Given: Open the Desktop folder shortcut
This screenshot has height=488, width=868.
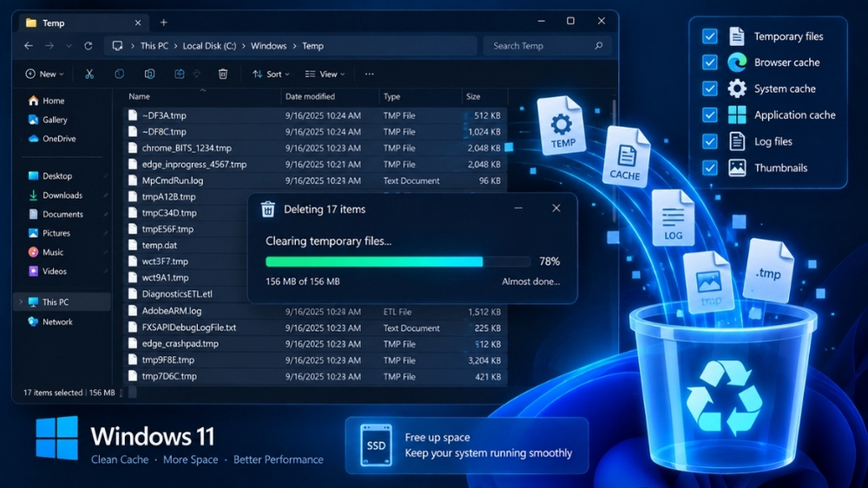Looking at the screenshot, I should click(x=50, y=176).
